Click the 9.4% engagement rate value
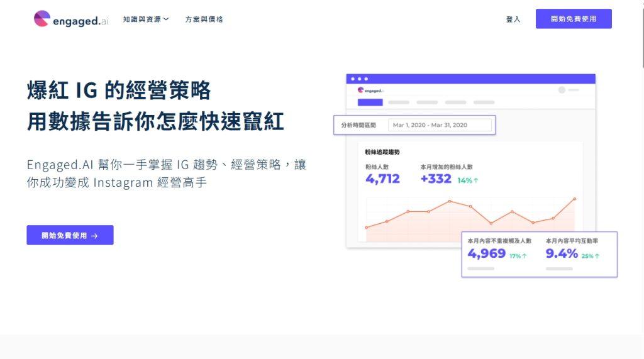 [562, 253]
